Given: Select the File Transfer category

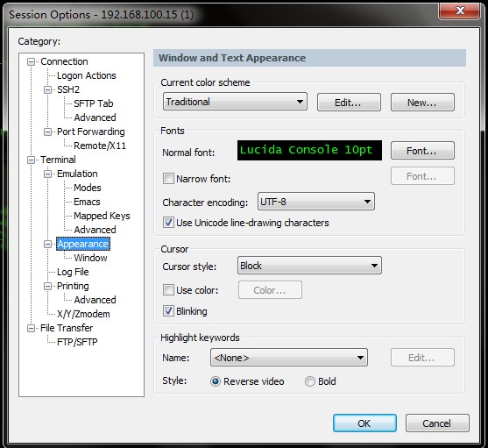Looking at the screenshot, I should (67, 328).
